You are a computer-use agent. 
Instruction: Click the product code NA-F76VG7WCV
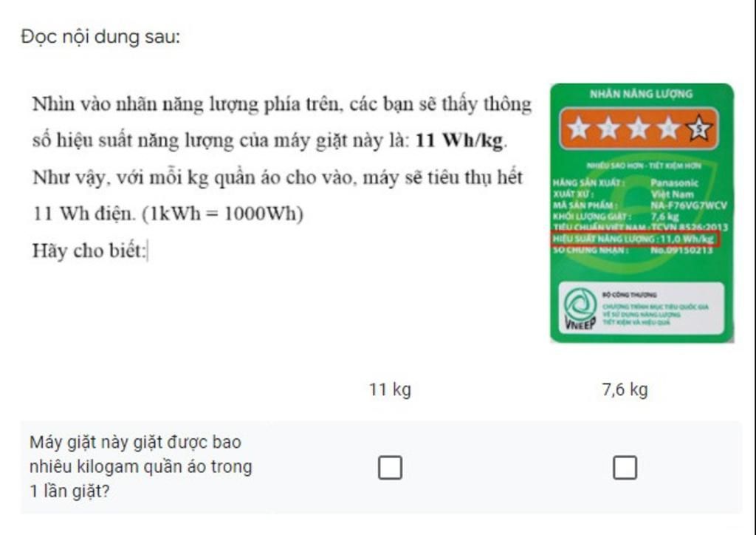coord(689,205)
